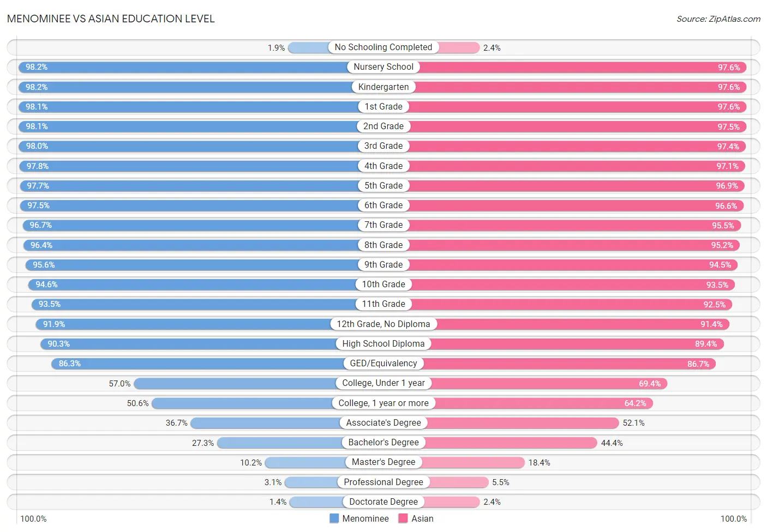Viewport: 767px width, 532px height.
Task: Select the Kindergarten pink bar
Action: [x=565, y=87]
